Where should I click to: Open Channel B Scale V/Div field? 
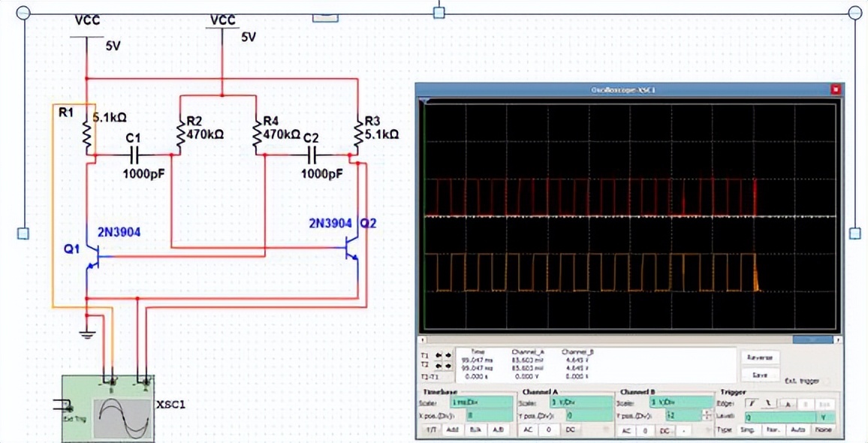coord(682,402)
